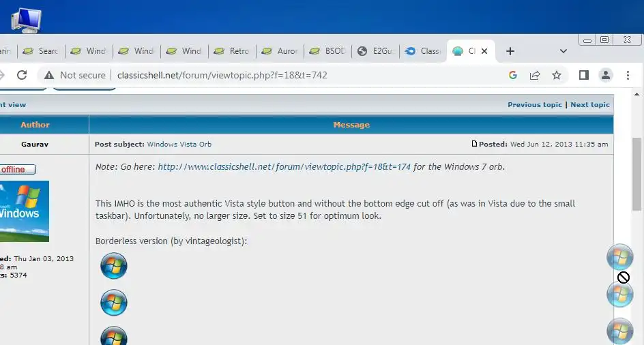Go to Previous topic
The width and height of the screenshot is (644, 345).
(x=534, y=105)
